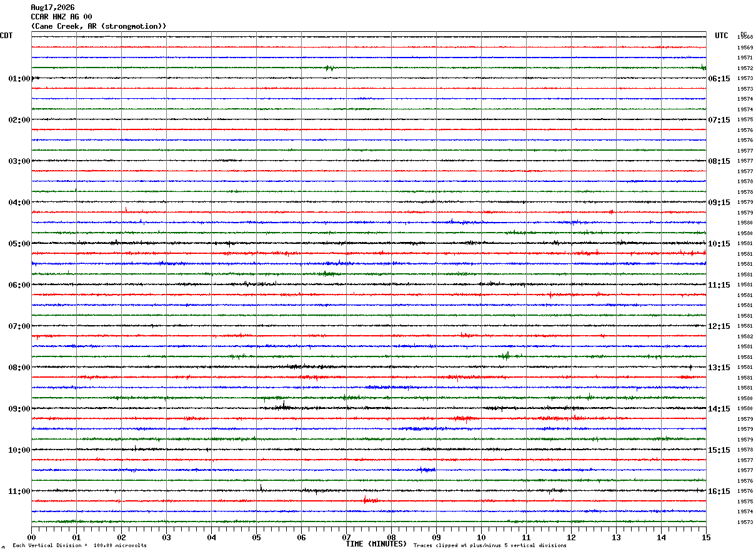Select the CDT timezone column label

pos(6,36)
